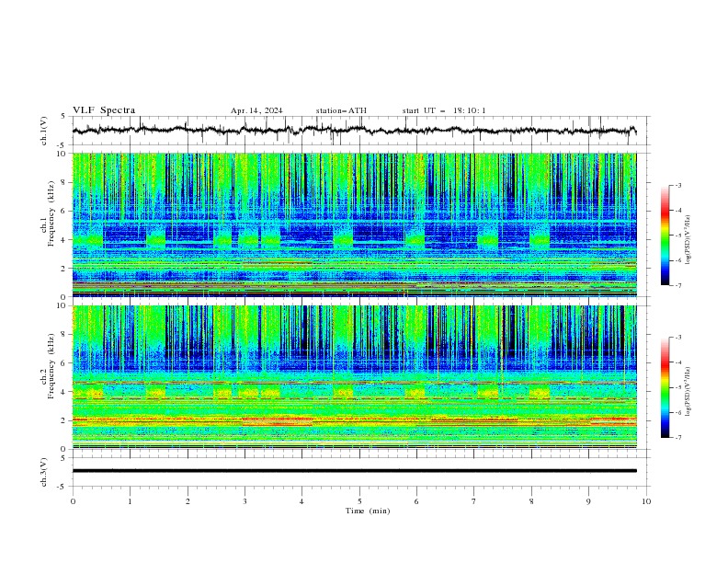Click the ch.1 "Frequency (kHz)" axis label
728x563 pixels.
click(x=51, y=213)
